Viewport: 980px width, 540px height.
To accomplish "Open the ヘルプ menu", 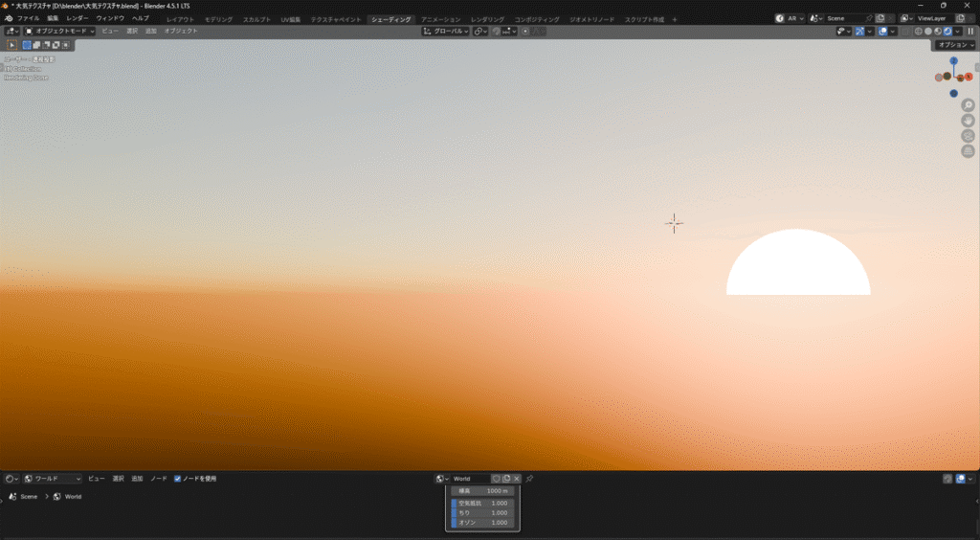I will [141, 19].
